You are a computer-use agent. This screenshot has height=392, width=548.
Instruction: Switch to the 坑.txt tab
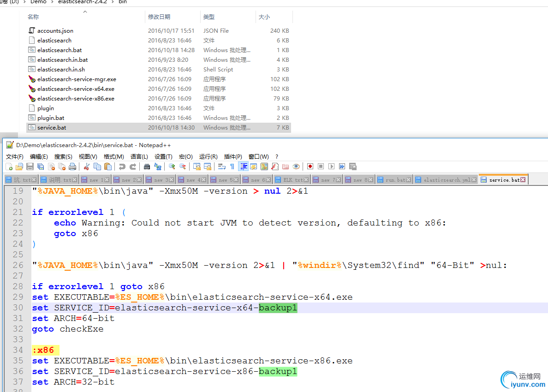pos(21,180)
